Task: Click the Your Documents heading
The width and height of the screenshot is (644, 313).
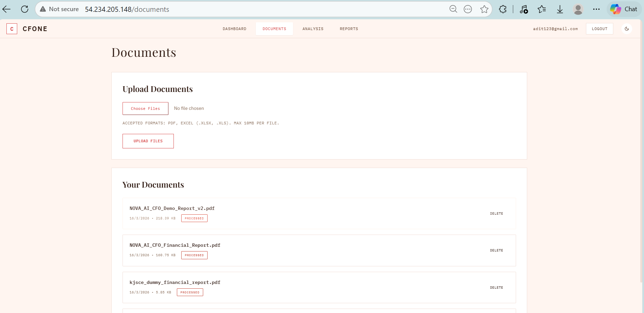Action: (153, 185)
